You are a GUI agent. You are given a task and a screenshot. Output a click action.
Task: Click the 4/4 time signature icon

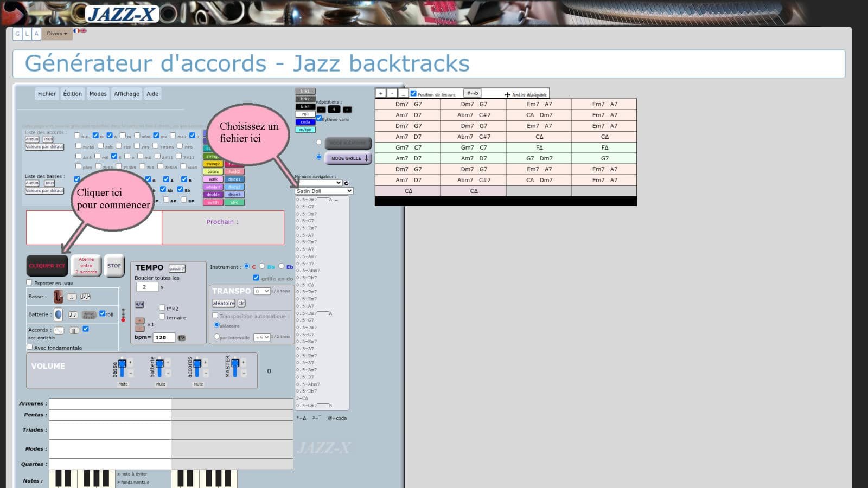coord(139,304)
